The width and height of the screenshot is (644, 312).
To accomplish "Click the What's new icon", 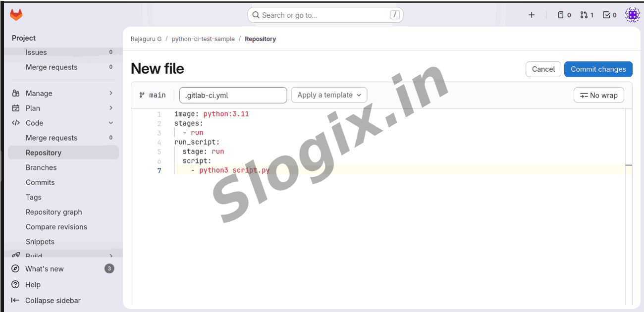I will pos(15,269).
